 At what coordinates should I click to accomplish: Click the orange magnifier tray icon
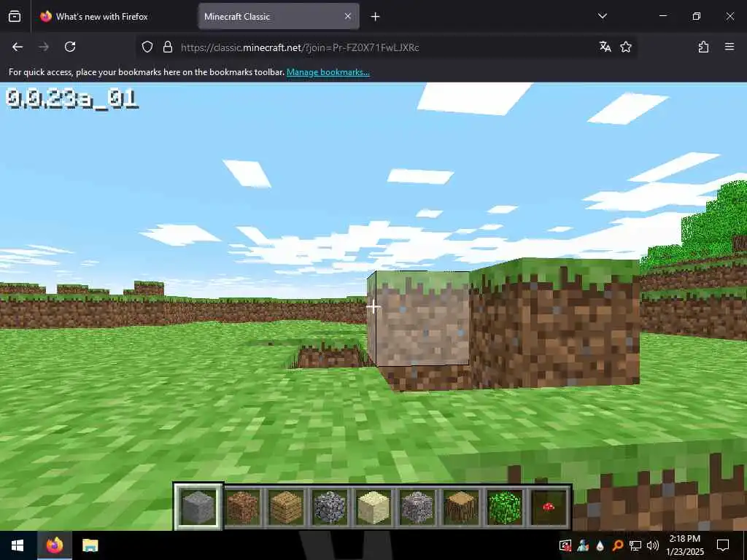(617, 545)
